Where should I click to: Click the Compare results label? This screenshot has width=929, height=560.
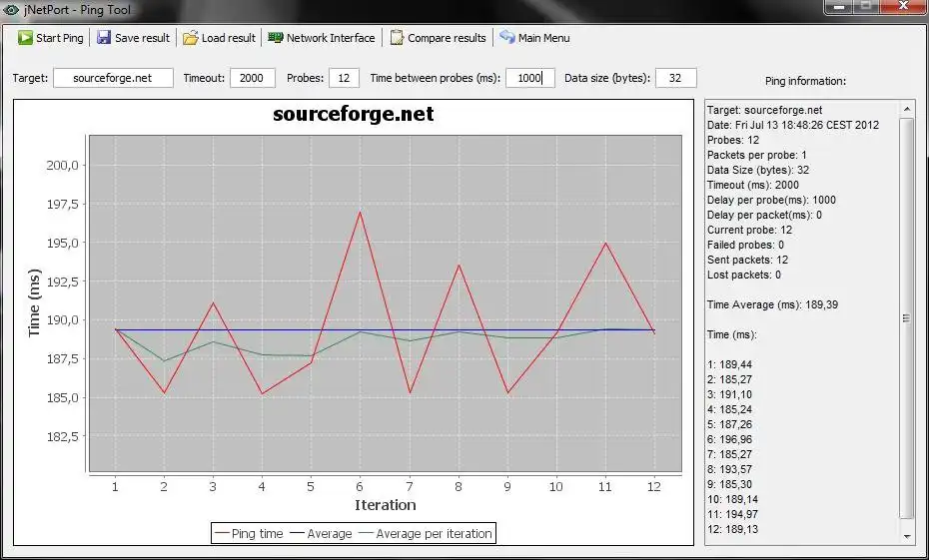447,38
